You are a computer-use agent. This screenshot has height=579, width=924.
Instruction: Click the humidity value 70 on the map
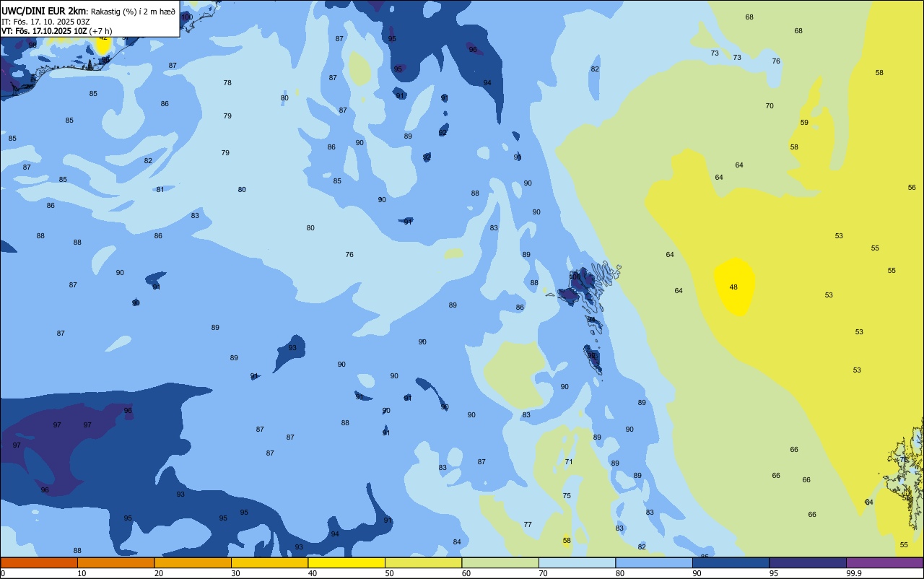pos(770,105)
